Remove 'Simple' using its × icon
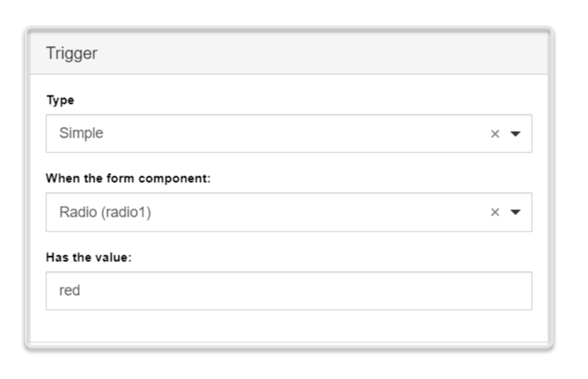Image resolution: width=588 pixels, height=379 pixels. [495, 134]
